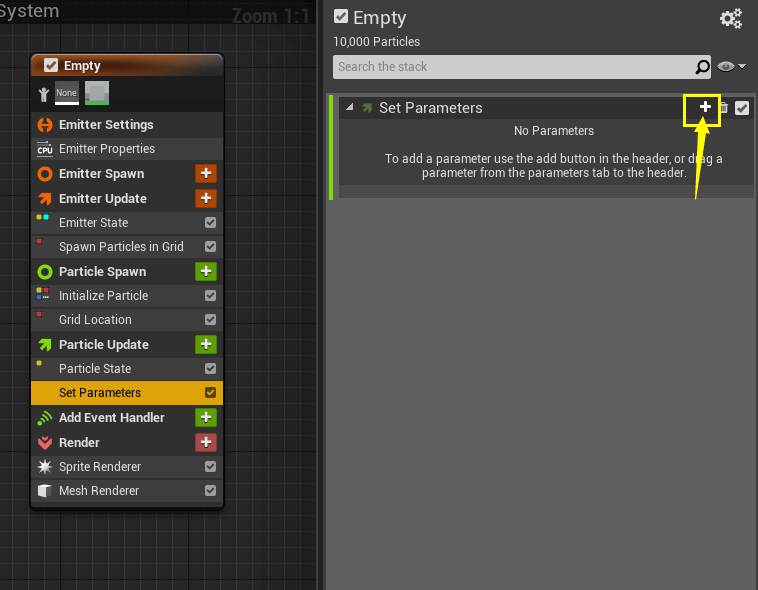
Task: Click the Mesh Renderer cube icon
Action: point(45,491)
